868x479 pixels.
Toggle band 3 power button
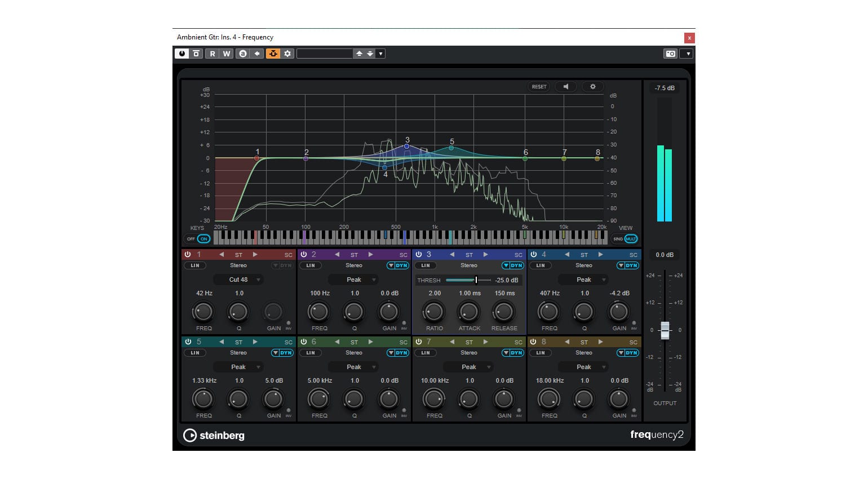point(419,255)
